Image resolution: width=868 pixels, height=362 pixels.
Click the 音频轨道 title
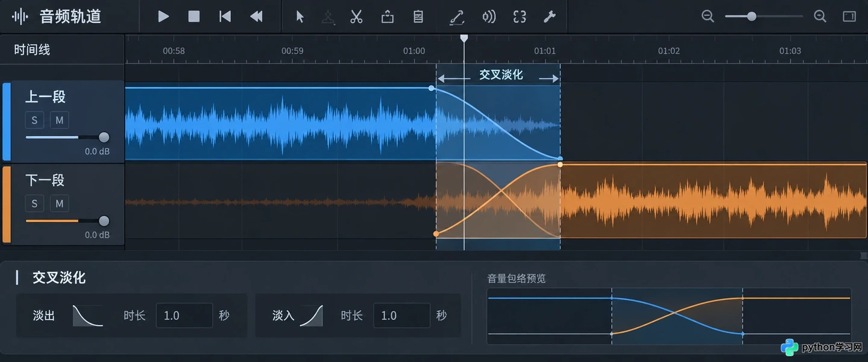[71, 16]
